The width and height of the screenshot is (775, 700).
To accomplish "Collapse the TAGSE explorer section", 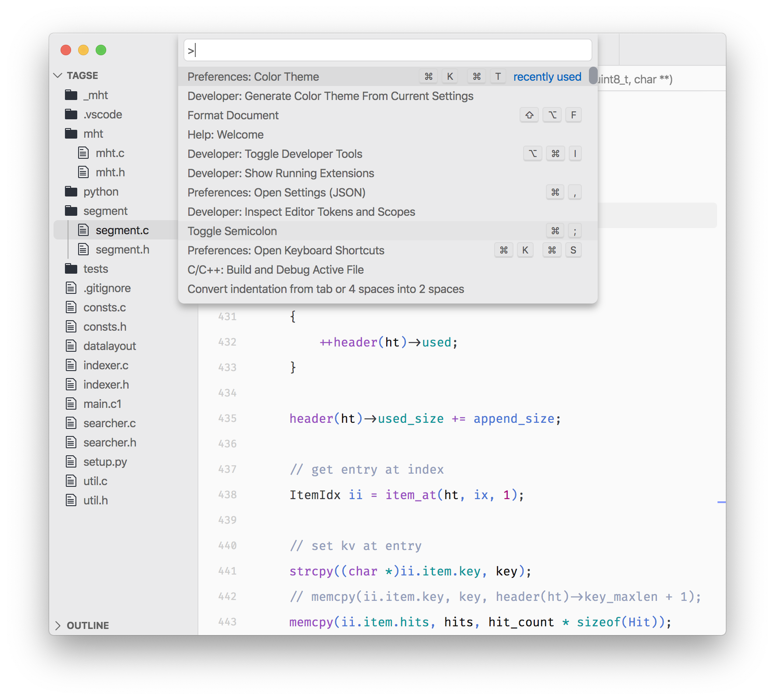I will click(58, 75).
